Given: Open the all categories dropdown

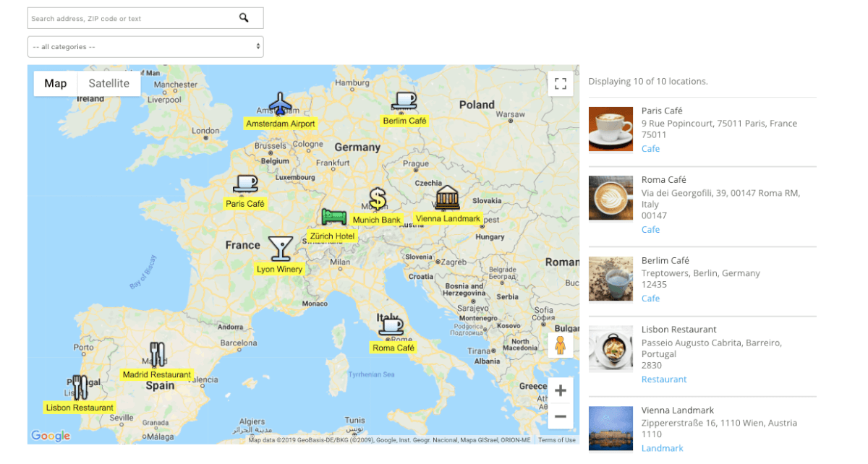Looking at the screenshot, I should pyautogui.click(x=145, y=47).
